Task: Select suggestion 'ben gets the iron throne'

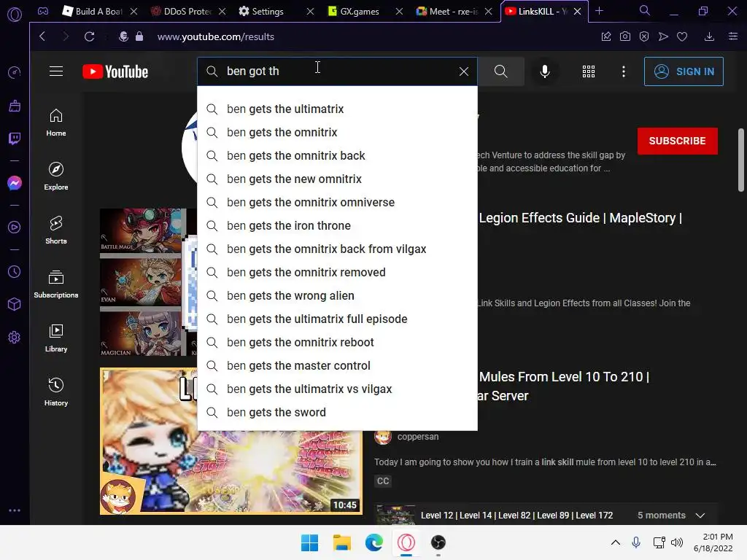Action: pos(337,226)
